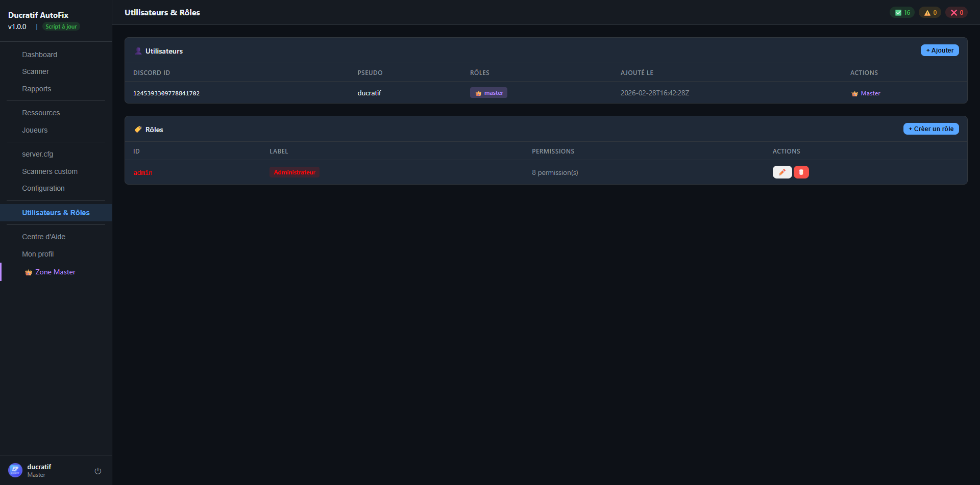980x485 pixels.
Task: Click the Master crown badge in the Actions column
Action: 866,93
